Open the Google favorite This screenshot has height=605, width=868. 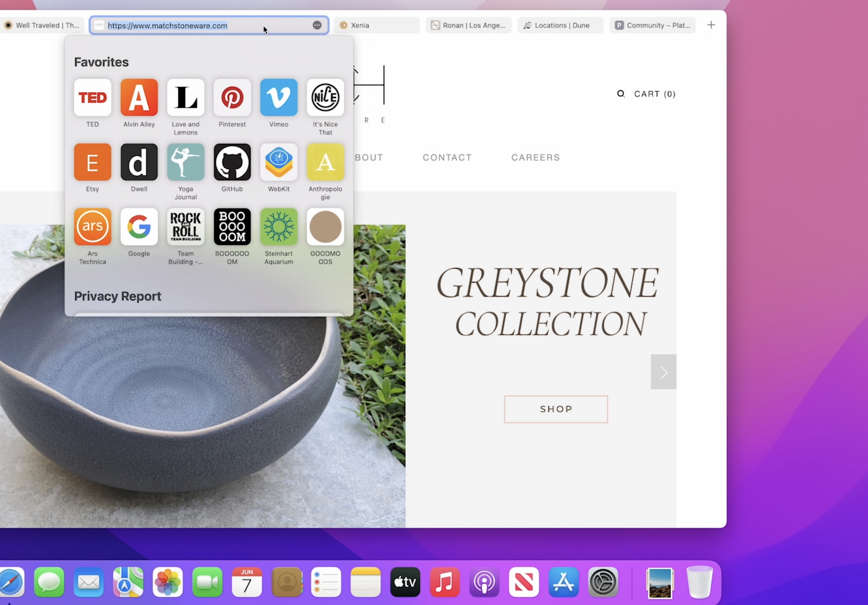139,227
